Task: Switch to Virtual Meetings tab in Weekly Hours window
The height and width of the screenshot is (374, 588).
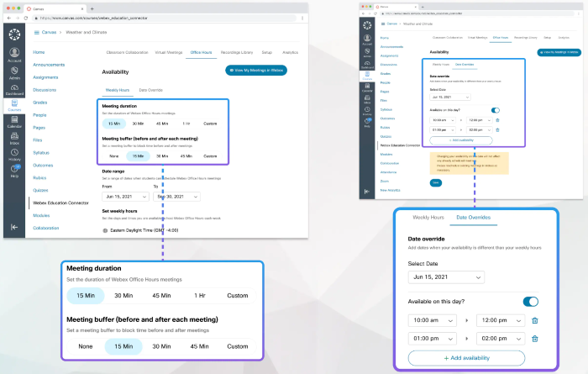Action: pyautogui.click(x=168, y=52)
